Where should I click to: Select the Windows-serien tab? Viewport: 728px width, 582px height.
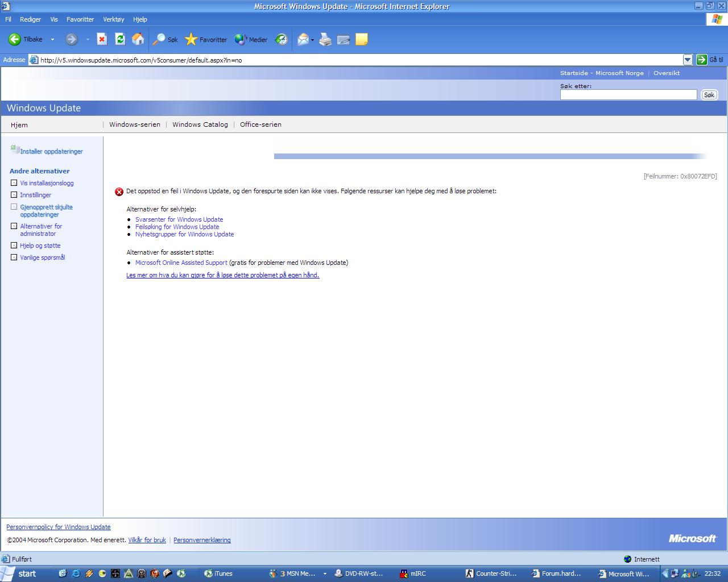point(135,124)
